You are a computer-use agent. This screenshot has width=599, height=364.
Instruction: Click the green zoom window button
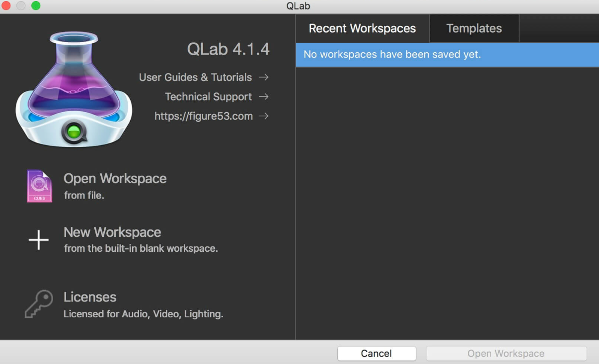36,6
